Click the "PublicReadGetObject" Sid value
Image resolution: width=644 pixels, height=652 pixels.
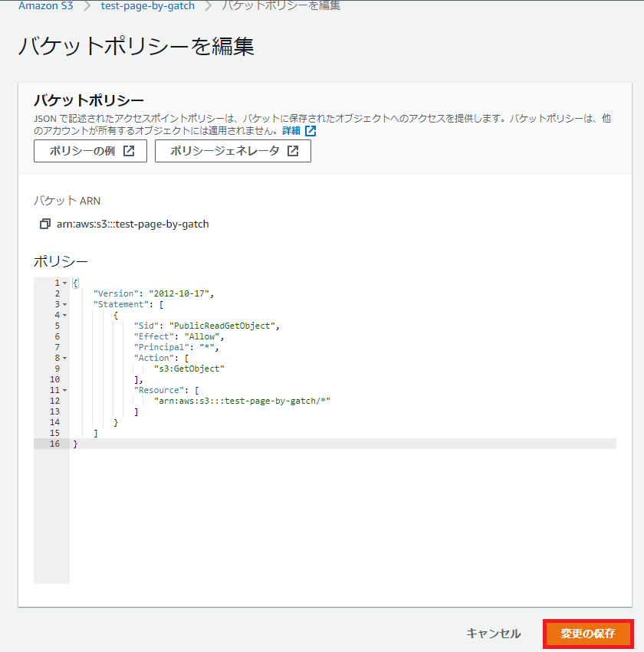click(x=222, y=326)
